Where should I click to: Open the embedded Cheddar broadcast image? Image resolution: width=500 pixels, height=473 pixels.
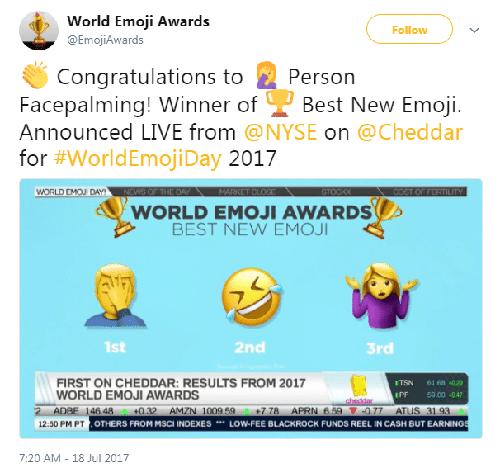pyautogui.click(x=251, y=308)
